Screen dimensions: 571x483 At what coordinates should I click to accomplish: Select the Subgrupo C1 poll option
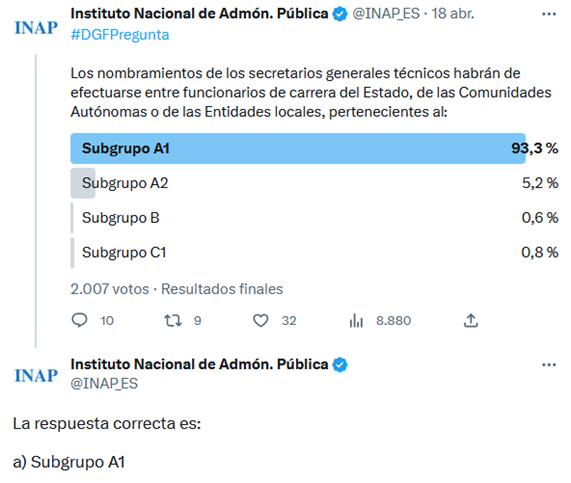tap(314, 252)
